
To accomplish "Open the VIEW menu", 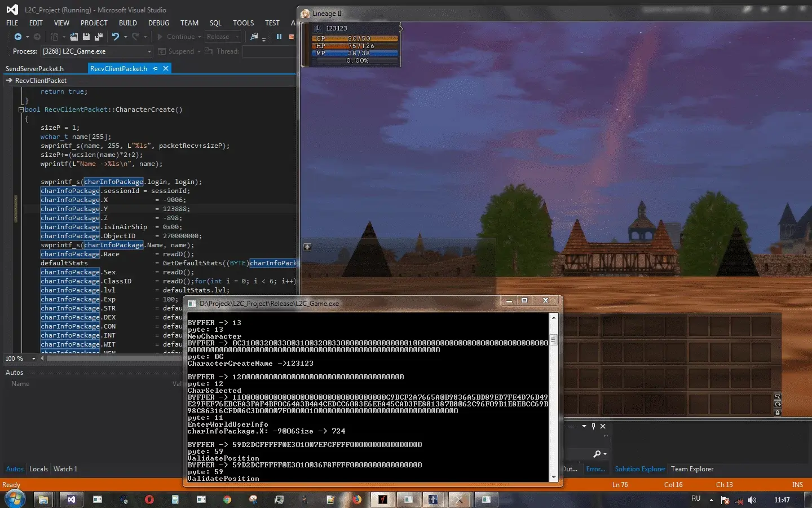I will (61, 23).
